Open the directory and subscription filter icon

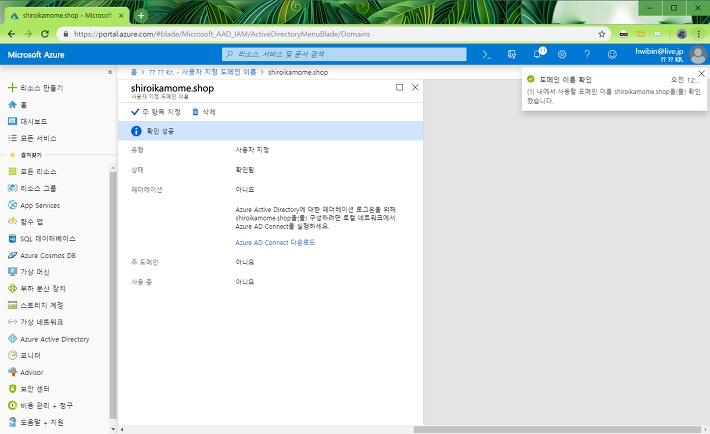(512, 54)
